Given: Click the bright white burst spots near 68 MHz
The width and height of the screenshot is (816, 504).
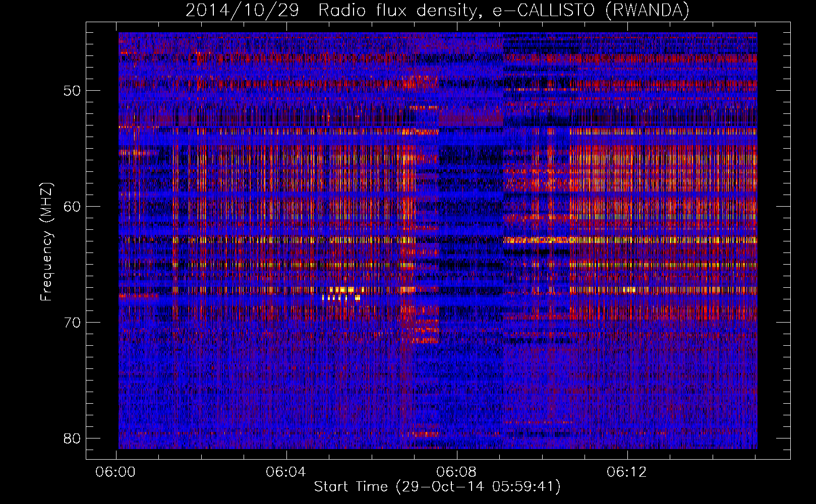Looking at the screenshot, I should click(x=341, y=297).
